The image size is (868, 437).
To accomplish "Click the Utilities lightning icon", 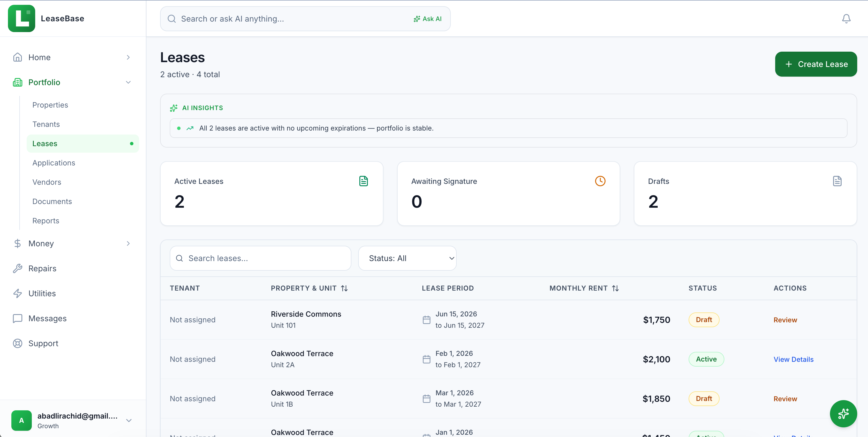I will click(x=18, y=293).
